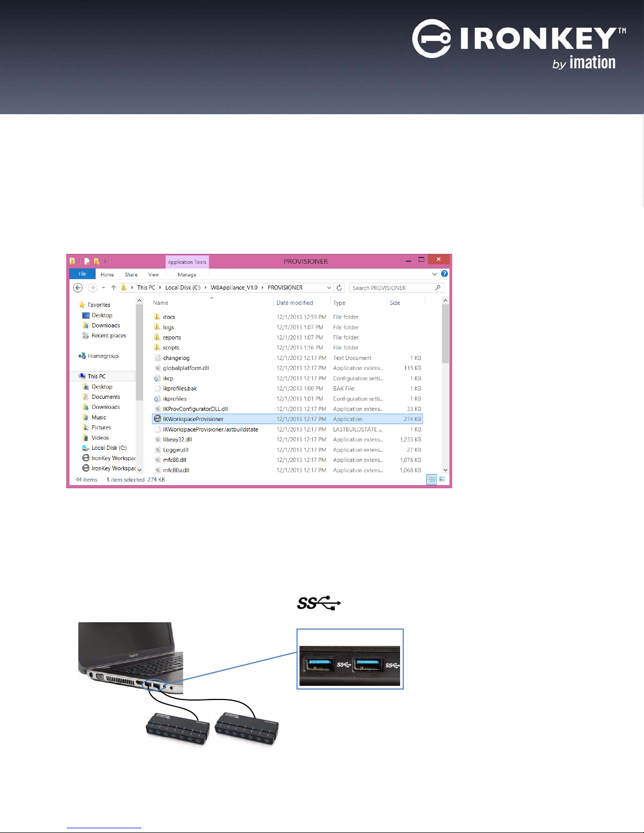Viewport: 644px width, 833px height.
Task: Select the docs folder icon
Action: pos(157,316)
